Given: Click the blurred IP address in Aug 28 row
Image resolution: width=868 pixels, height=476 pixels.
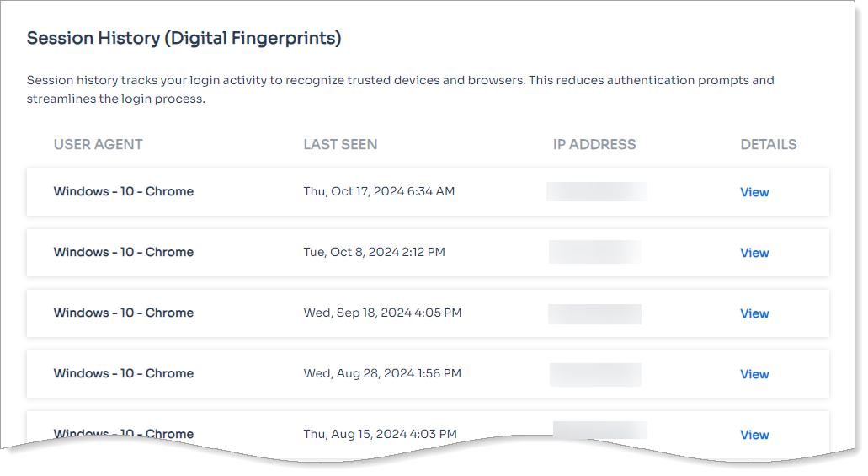Looking at the screenshot, I should pos(595,374).
